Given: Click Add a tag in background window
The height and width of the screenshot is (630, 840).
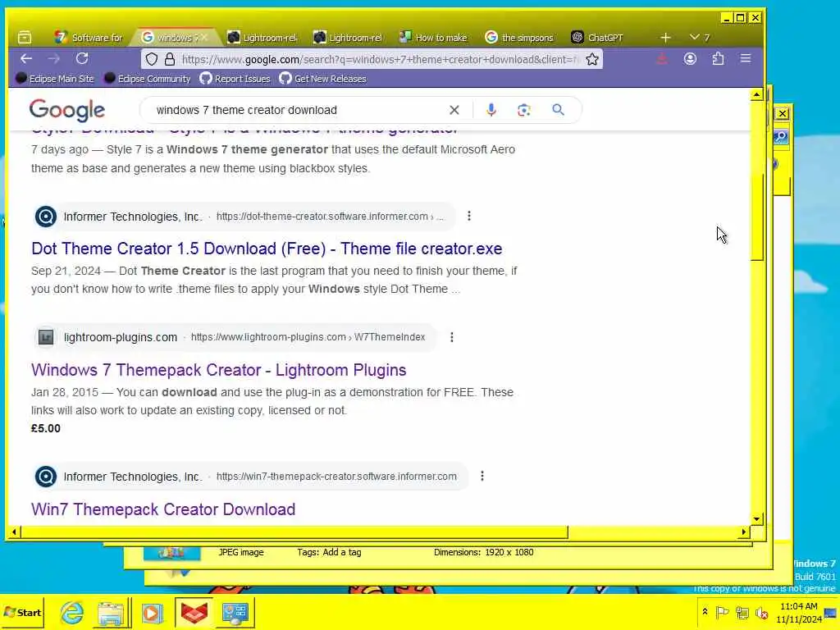Looking at the screenshot, I should pos(342,552).
